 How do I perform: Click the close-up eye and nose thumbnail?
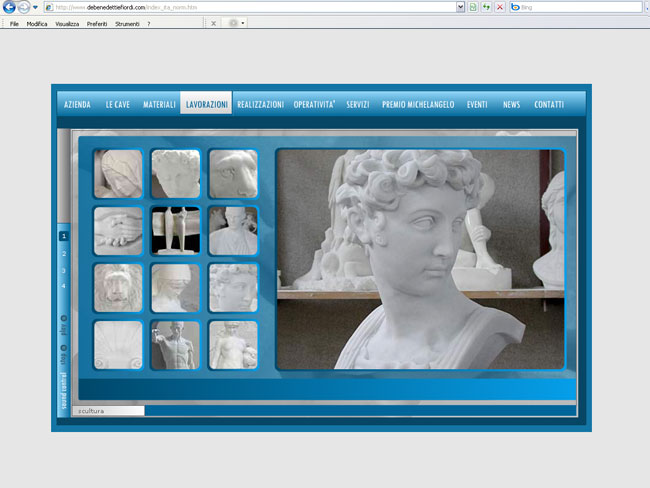[x=233, y=174]
